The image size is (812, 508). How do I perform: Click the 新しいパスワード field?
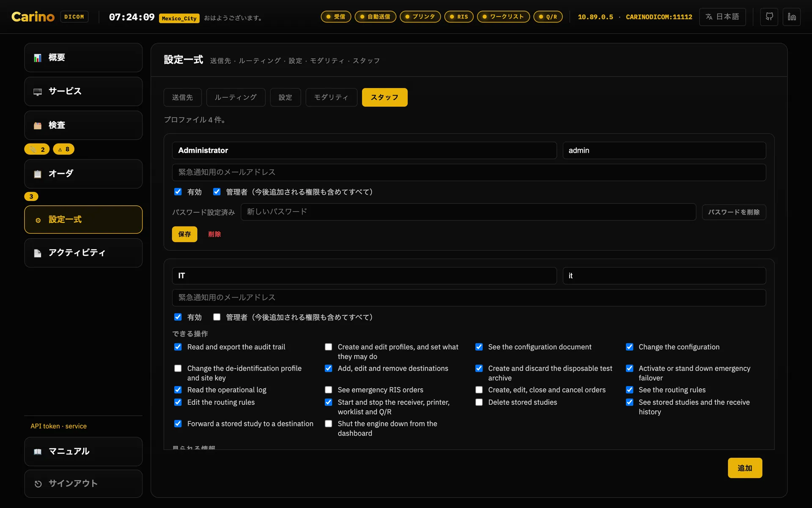click(x=468, y=212)
